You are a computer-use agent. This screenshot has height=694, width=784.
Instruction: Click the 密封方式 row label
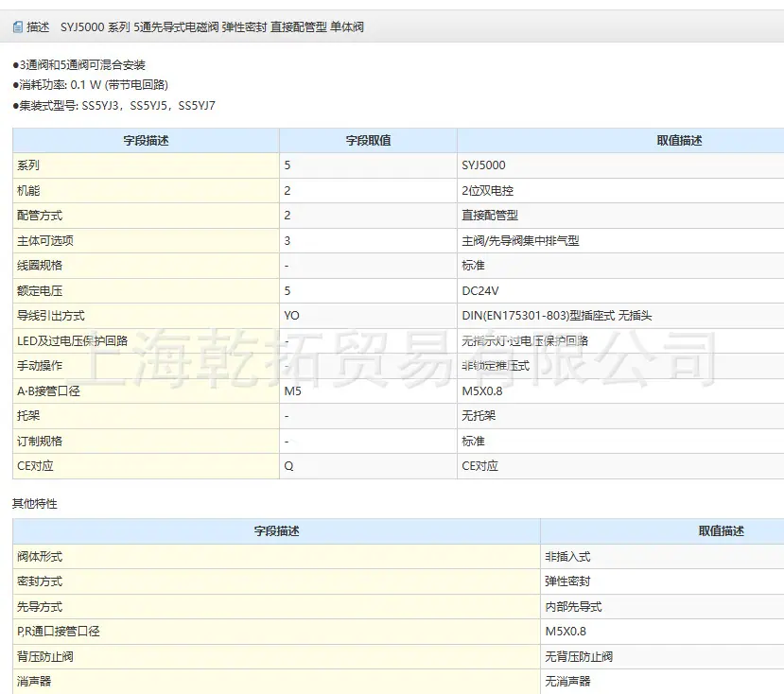click(x=40, y=581)
